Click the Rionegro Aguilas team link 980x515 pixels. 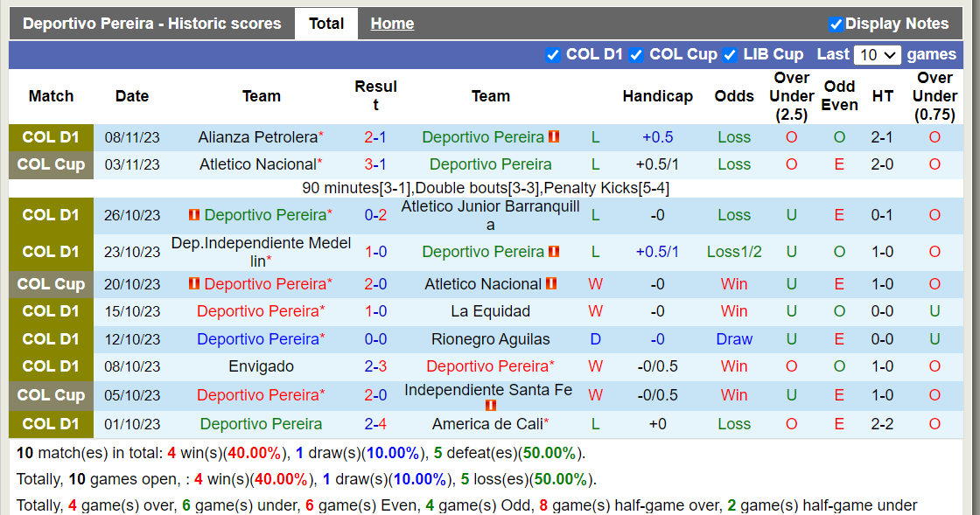[490, 338]
